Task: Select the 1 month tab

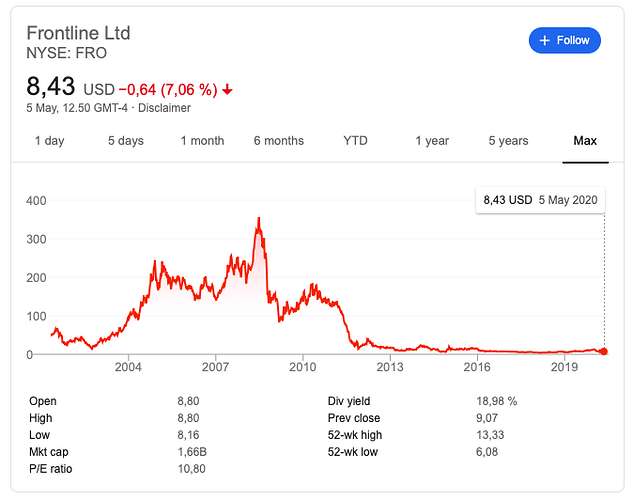Action: (x=202, y=141)
